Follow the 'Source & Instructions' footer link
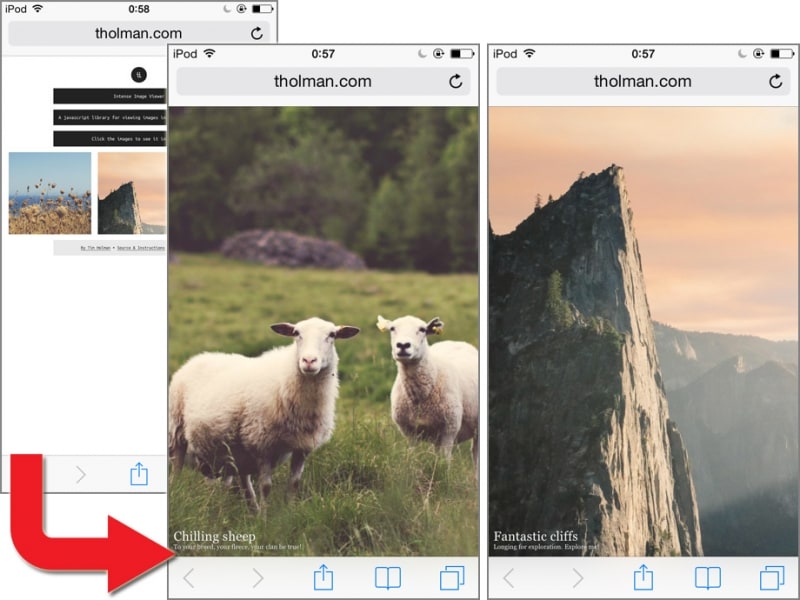This screenshot has height=600, width=800. pos(141,248)
